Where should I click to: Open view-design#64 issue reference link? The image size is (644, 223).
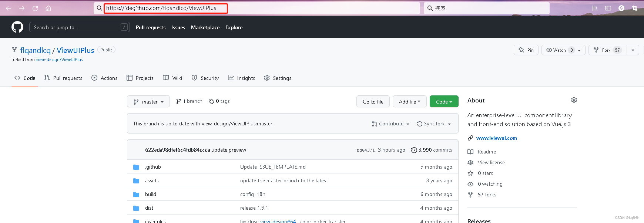coord(278,221)
